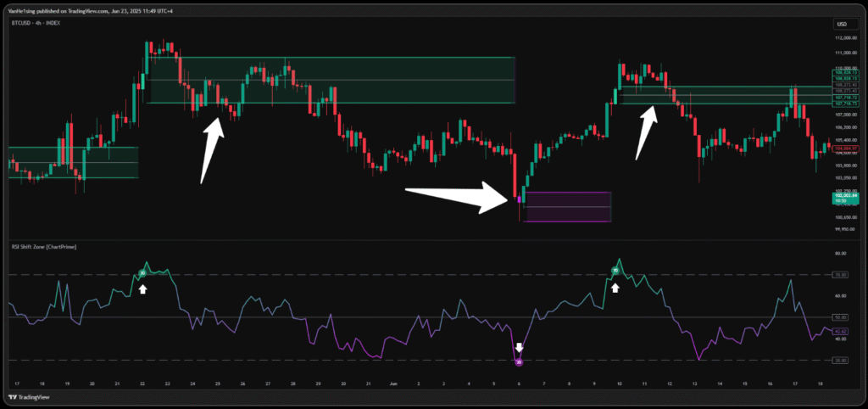The height and width of the screenshot is (409, 868).
Task: Click the 70.00 RSI level label
Action: (841, 275)
